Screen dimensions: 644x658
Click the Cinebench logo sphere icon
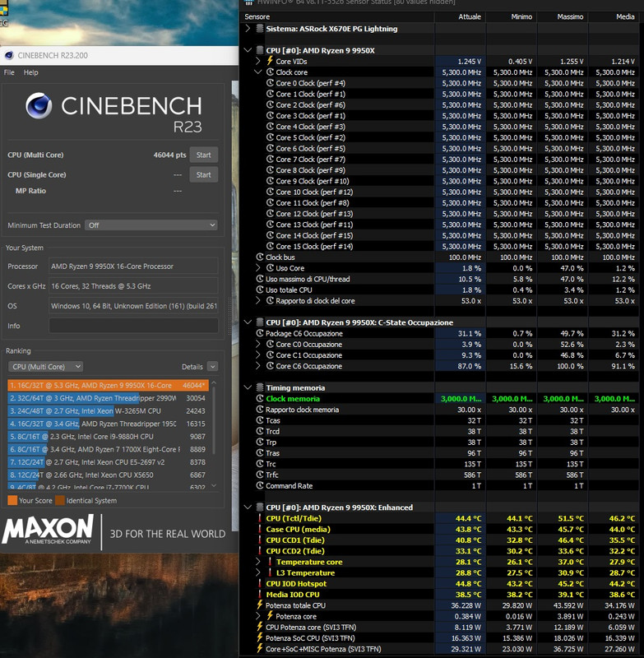pos(39,106)
